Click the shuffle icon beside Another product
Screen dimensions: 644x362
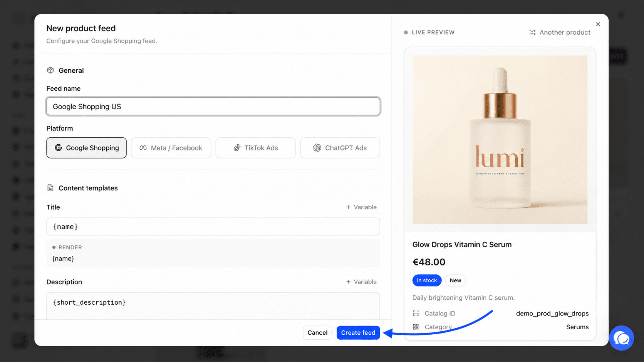(x=532, y=32)
